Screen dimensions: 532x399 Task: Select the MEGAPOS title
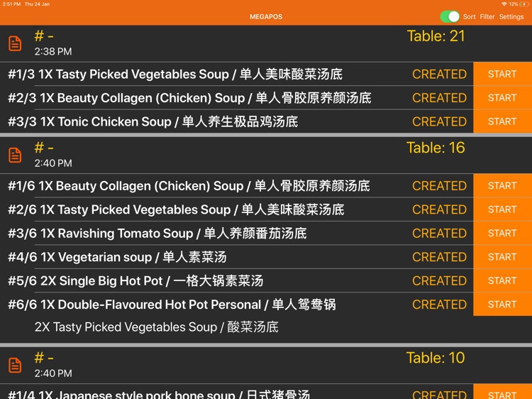(266, 16)
